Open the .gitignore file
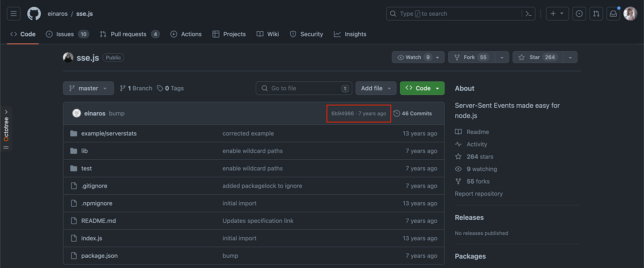The image size is (644, 268). pos(94,186)
